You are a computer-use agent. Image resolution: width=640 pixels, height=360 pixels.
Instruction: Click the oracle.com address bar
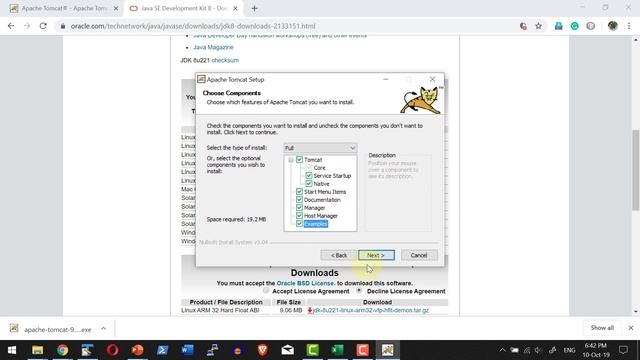[286, 26]
